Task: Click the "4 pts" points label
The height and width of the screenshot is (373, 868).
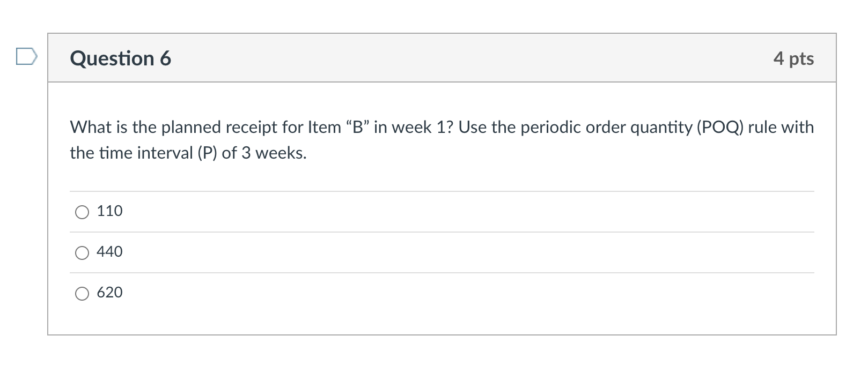Action: [x=793, y=58]
